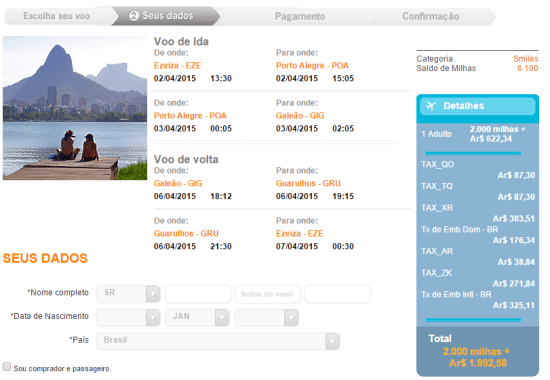Click the Rio lagoon photo
This screenshot has height=380, width=550.
[75, 108]
